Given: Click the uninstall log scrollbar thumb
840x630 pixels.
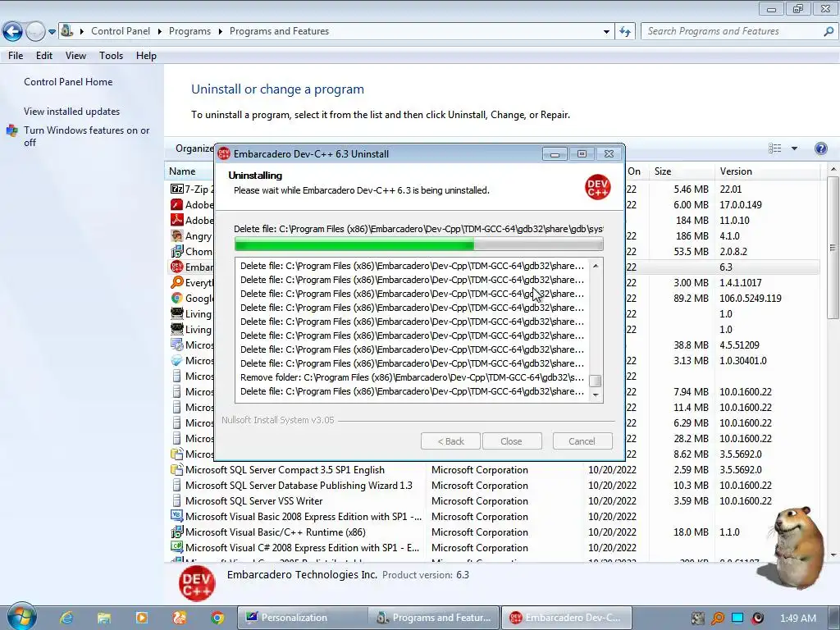Looking at the screenshot, I should tap(596, 381).
